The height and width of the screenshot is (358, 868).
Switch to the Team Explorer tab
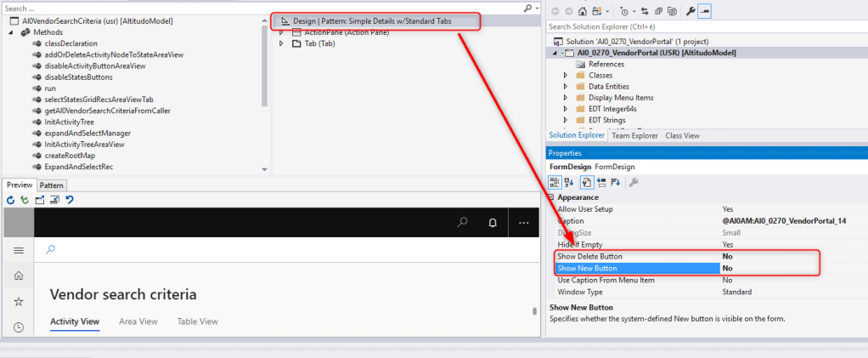634,135
